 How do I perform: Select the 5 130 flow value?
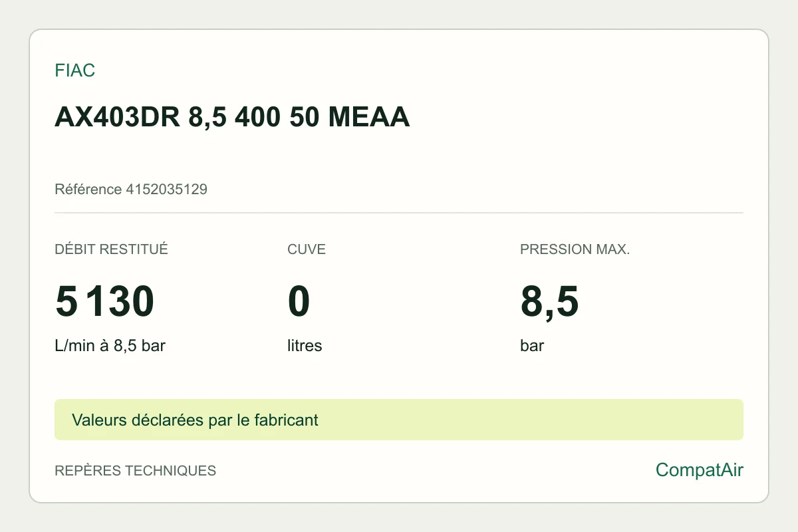105,301
